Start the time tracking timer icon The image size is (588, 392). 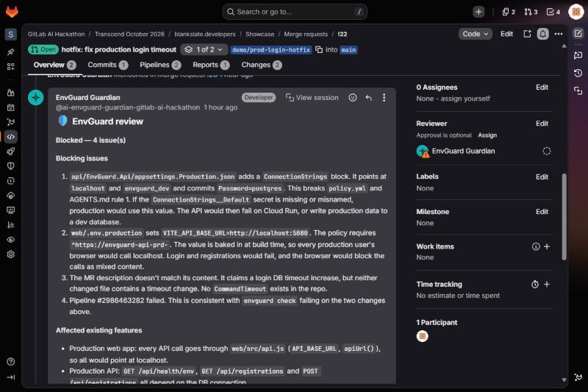535,285
